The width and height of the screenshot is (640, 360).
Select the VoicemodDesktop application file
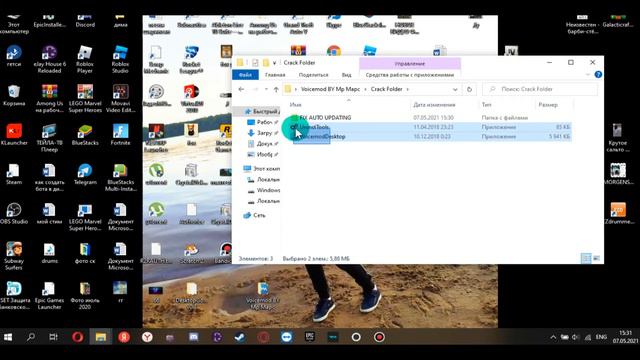(x=322, y=137)
